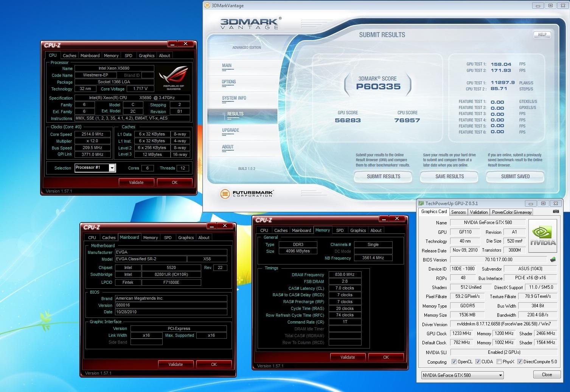Click the HELP button in 3DMark Vantage

click(542, 34)
